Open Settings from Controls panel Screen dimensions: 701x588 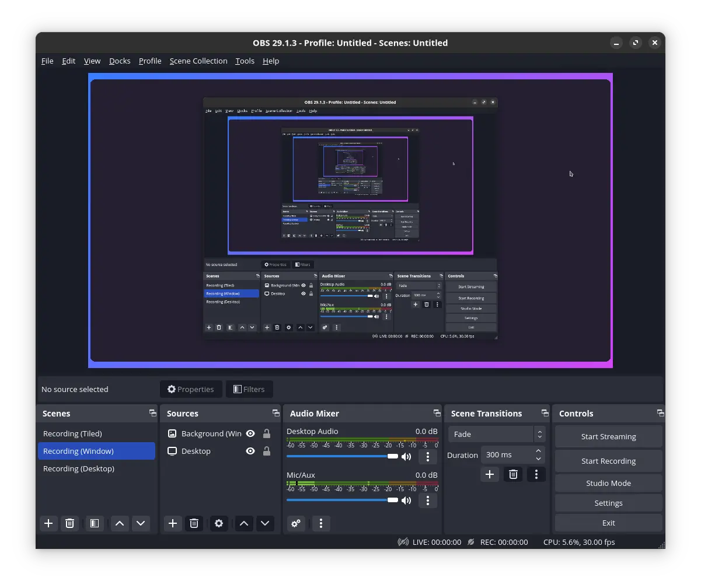click(x=609, y=503)
